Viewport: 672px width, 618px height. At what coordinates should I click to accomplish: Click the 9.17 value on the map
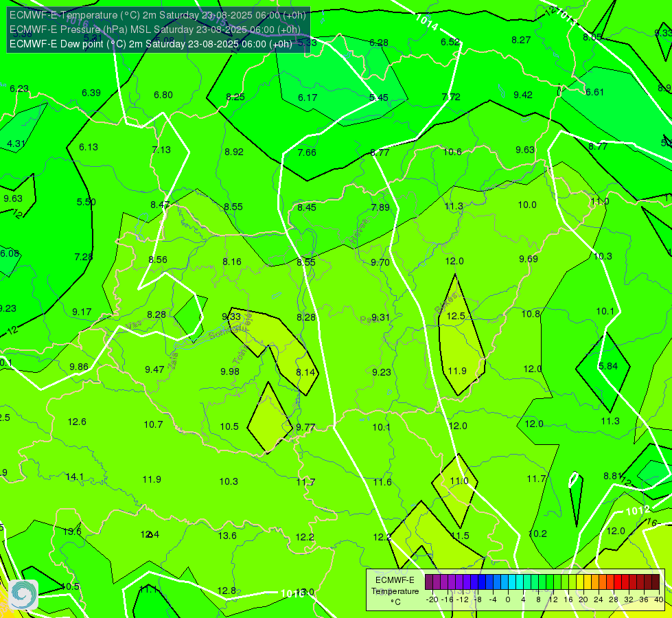click(82, 312)
